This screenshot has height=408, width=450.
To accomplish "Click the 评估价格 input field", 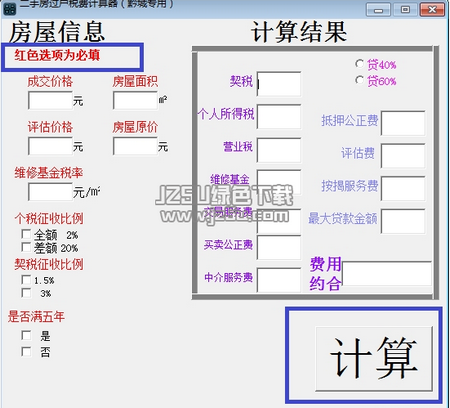I will pos(50,146).
